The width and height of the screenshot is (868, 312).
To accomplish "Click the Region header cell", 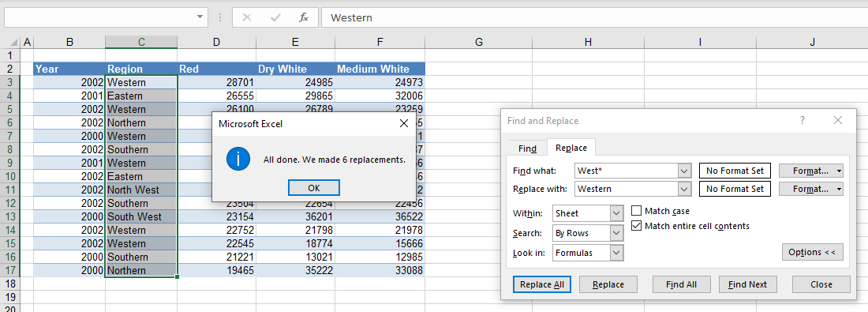I will (141, 70).
